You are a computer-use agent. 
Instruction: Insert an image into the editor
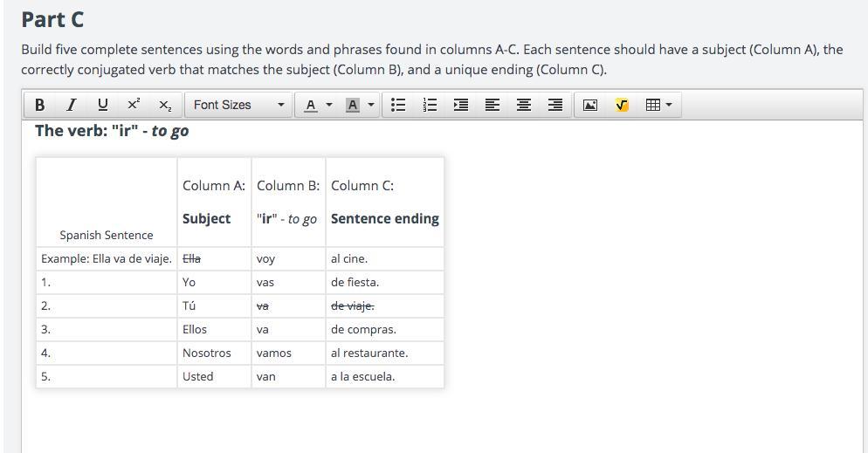(590, 105)
